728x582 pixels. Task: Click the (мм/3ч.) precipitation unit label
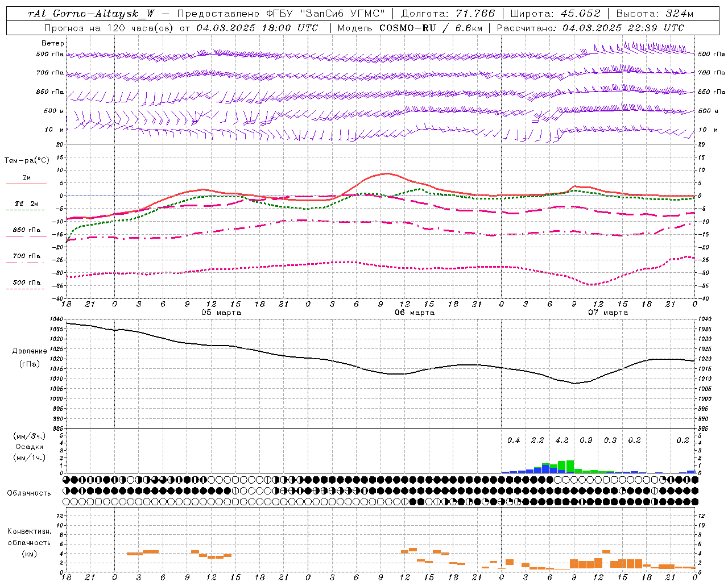[30, 436]
